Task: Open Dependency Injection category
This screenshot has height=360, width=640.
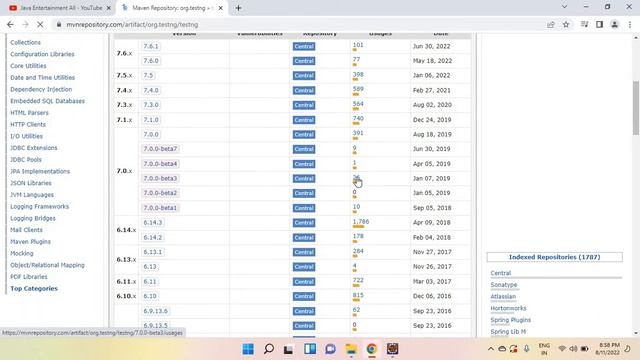Action: [41, 89]
